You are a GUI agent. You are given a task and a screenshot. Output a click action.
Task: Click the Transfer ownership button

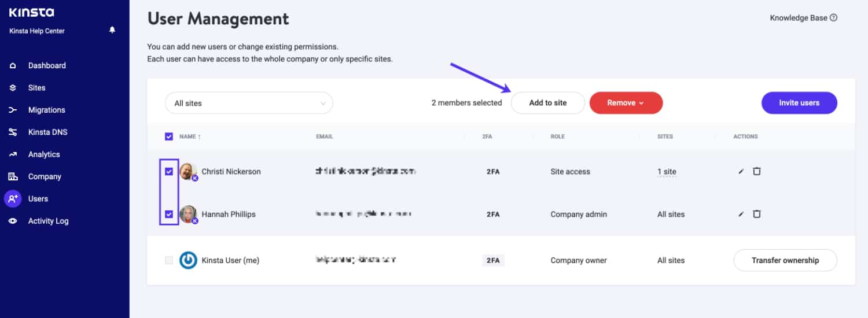[785, 260]
